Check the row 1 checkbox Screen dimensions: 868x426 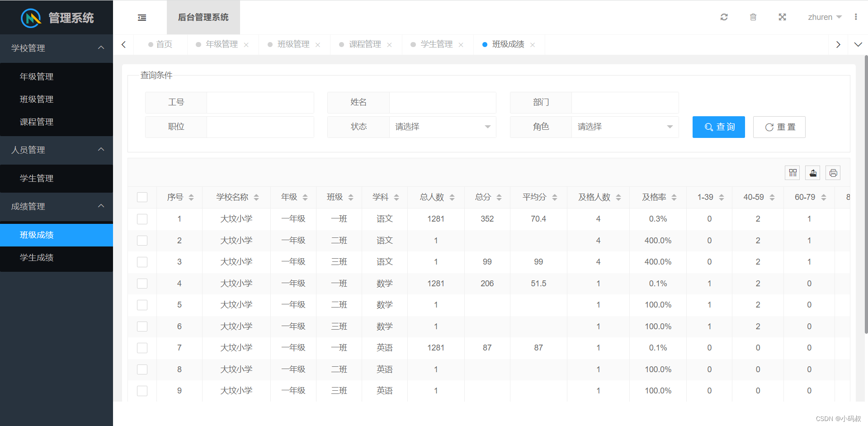pos(142,219)
